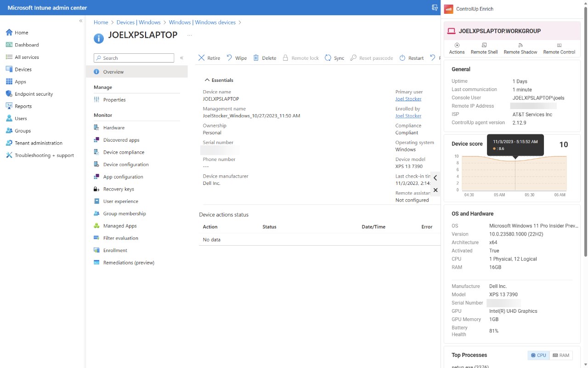Open ControlUp Actions menu
This screenshot has width=588, height=368.
(x=457, y=48)
